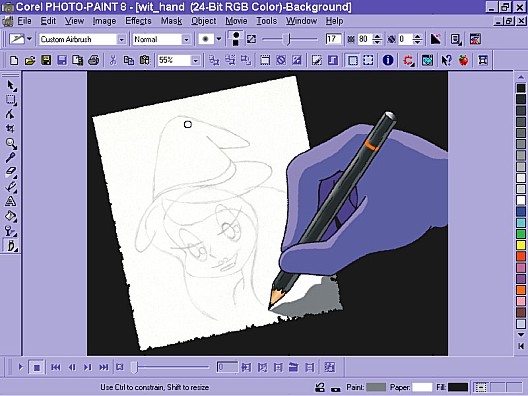
Task: Open the Object menu
Action: click(x=204, y=21)
